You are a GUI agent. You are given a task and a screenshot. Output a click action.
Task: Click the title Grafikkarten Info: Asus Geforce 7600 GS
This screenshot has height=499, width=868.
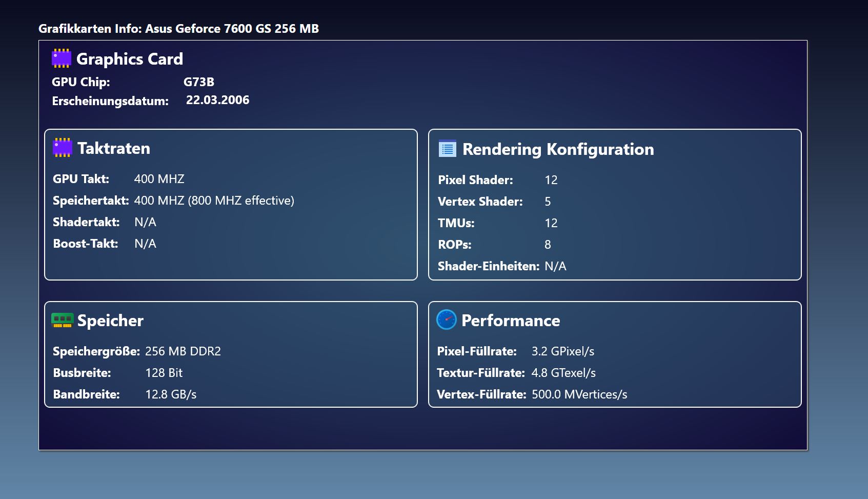pos(178,29)
